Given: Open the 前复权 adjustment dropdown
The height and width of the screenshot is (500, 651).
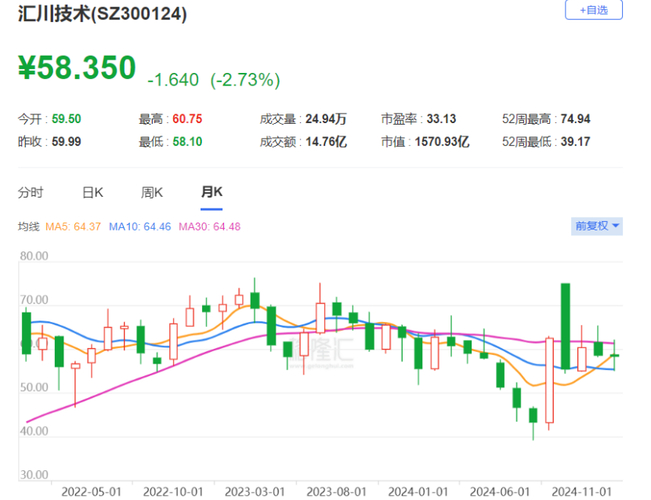Looking at the screenshot, I should tap(597, 226).
